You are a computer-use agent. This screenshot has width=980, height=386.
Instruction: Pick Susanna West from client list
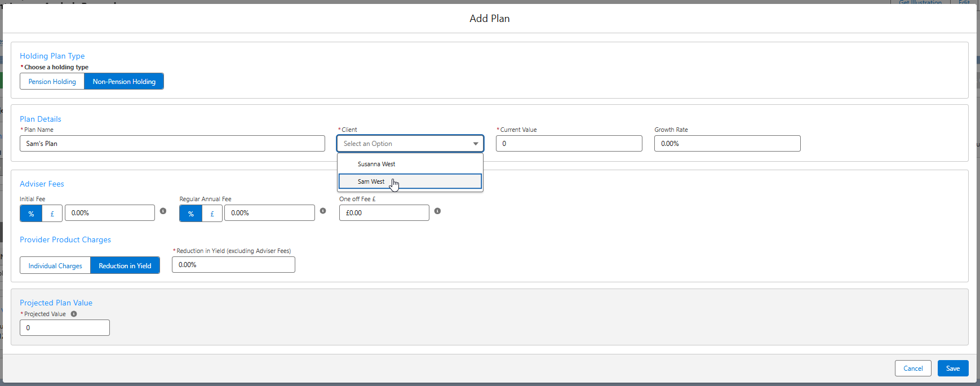376,164
